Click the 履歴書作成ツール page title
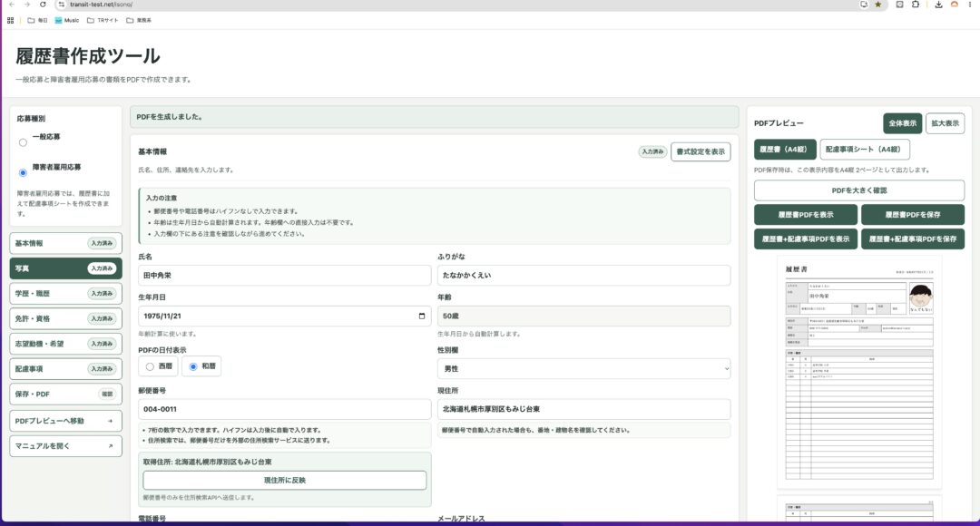The height and width of the screenshot is (526, 980). tap(87, 56)
